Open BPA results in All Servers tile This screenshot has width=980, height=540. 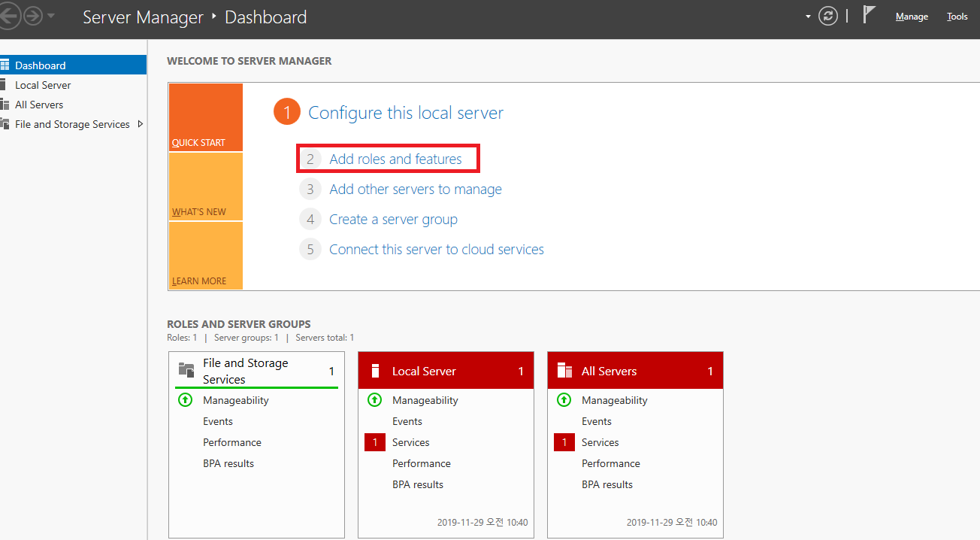(607, 484)
